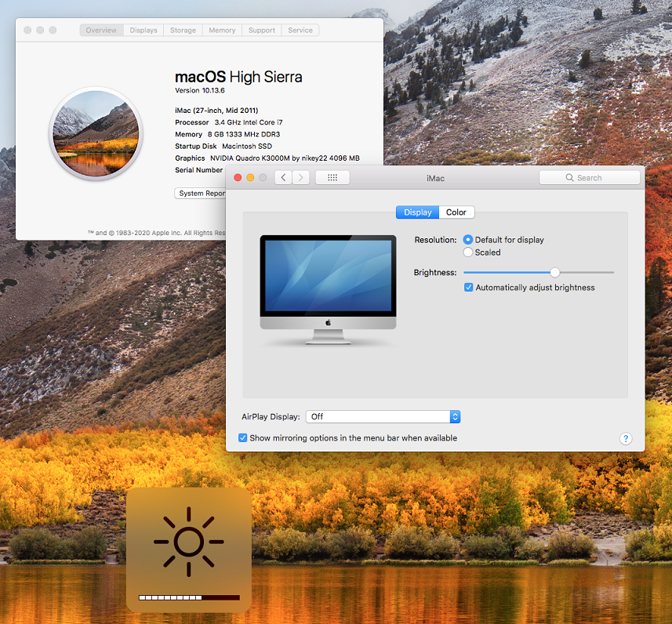Click the 3.4 GHz Intel Core i7 text
This screenshot has width=672, height=624.
249,122
